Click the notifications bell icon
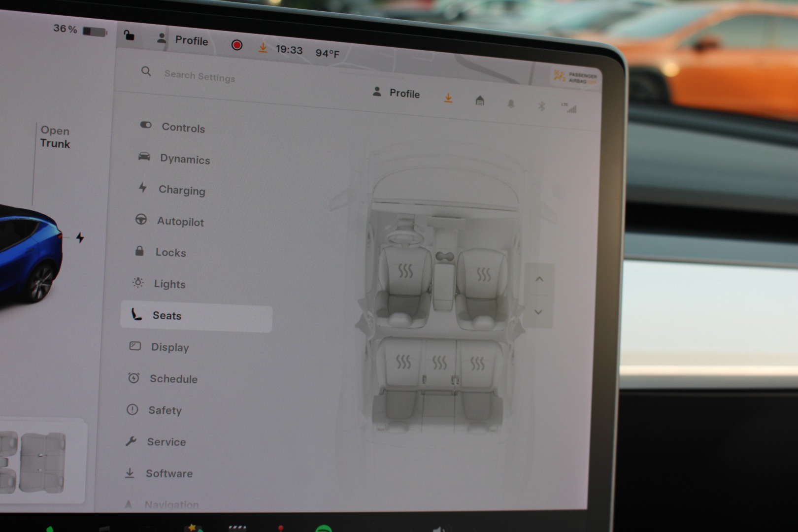Image resolution: width=798 pixels, height=532 pixels. click(x=511, y=103)
